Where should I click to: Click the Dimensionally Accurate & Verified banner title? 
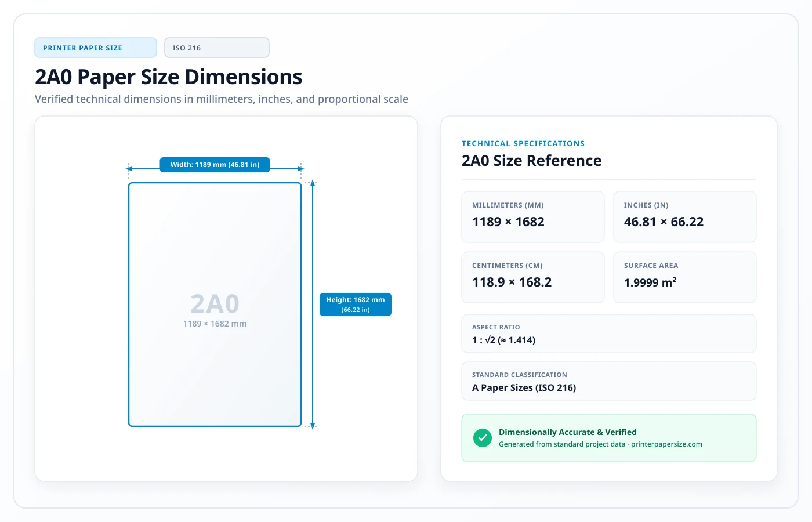click(x=568, y=432)
